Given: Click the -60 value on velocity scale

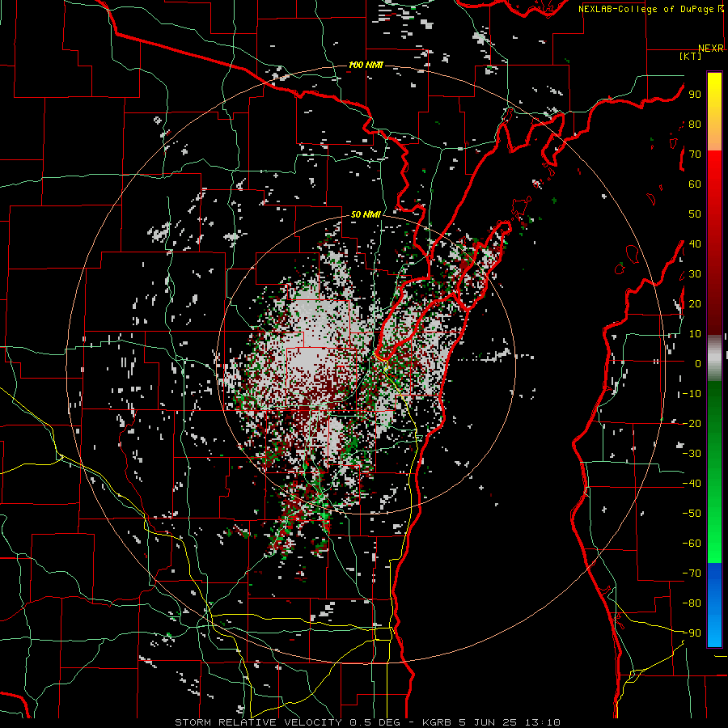Looking at the screenshot, I should 692,544.
